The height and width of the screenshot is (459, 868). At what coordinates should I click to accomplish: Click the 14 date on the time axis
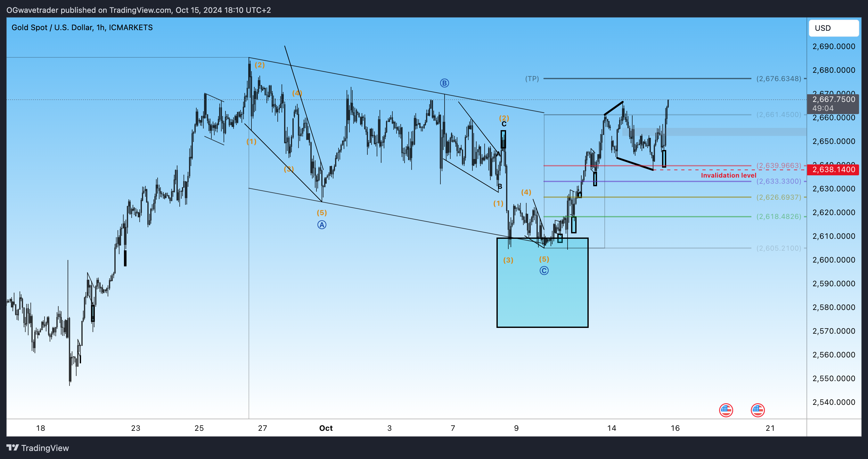[611, 428]
